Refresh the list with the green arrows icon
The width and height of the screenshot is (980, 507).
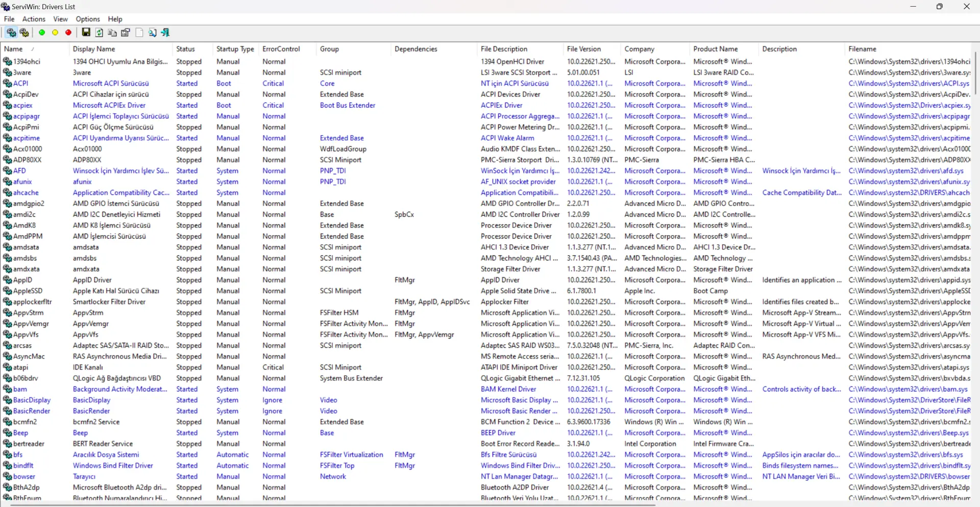pos(100,33)
